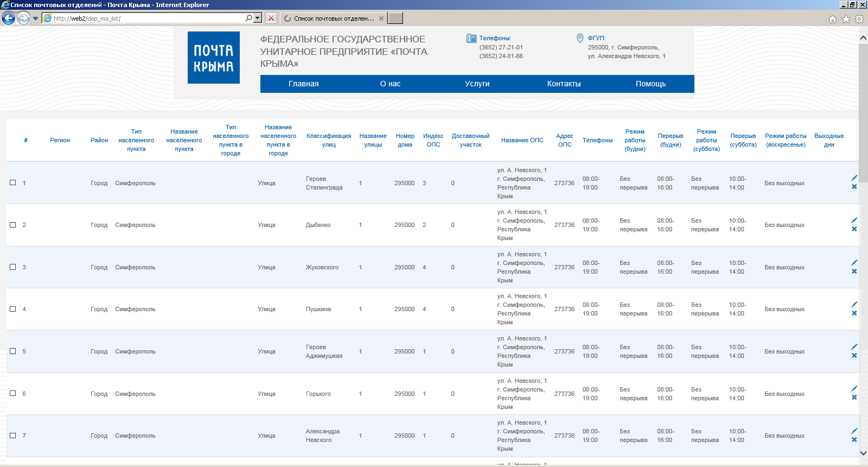This screenshot has width=868, height=467.
Task: Check the row 7 checkbox
Action: point(13,435)
